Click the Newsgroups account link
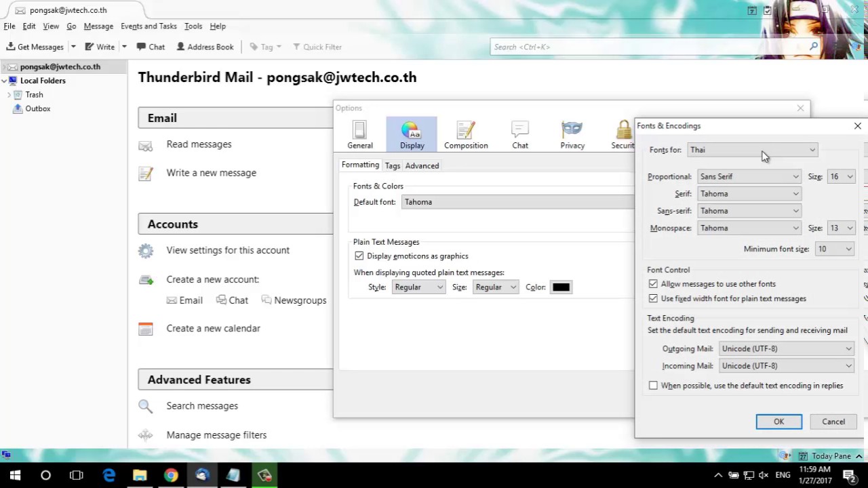 (294, 300)
